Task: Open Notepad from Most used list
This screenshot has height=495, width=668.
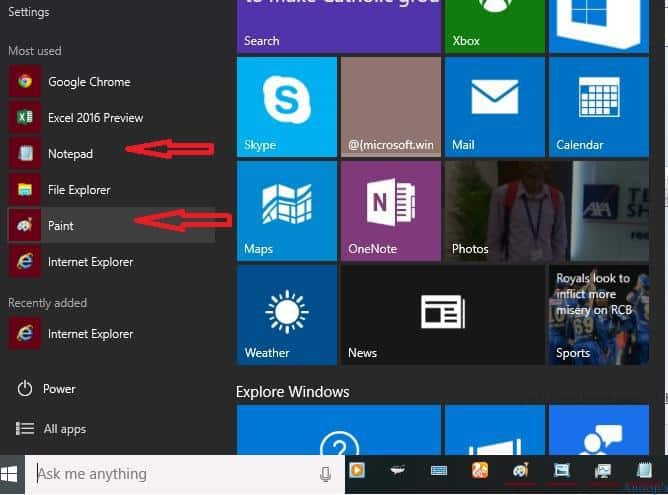Action: tap(112, 153)
